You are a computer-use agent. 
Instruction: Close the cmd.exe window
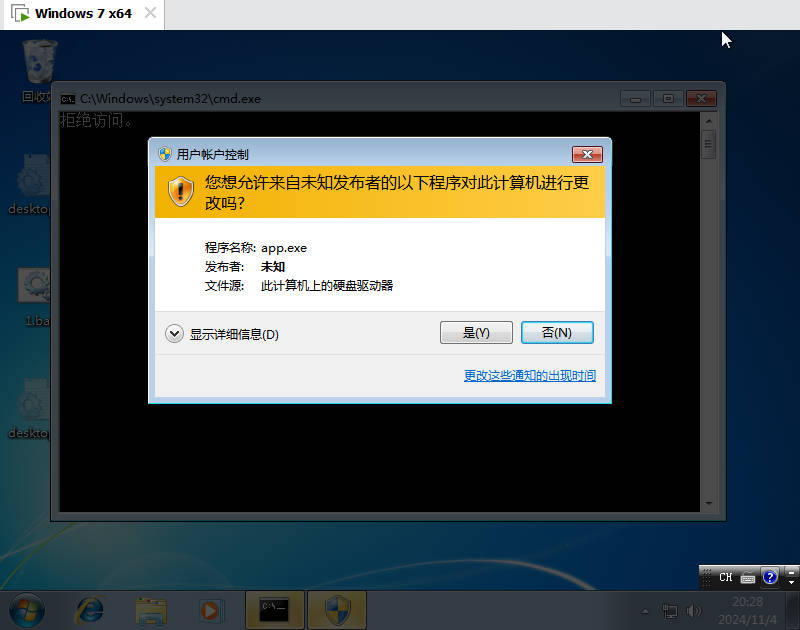tap(701, 98)
